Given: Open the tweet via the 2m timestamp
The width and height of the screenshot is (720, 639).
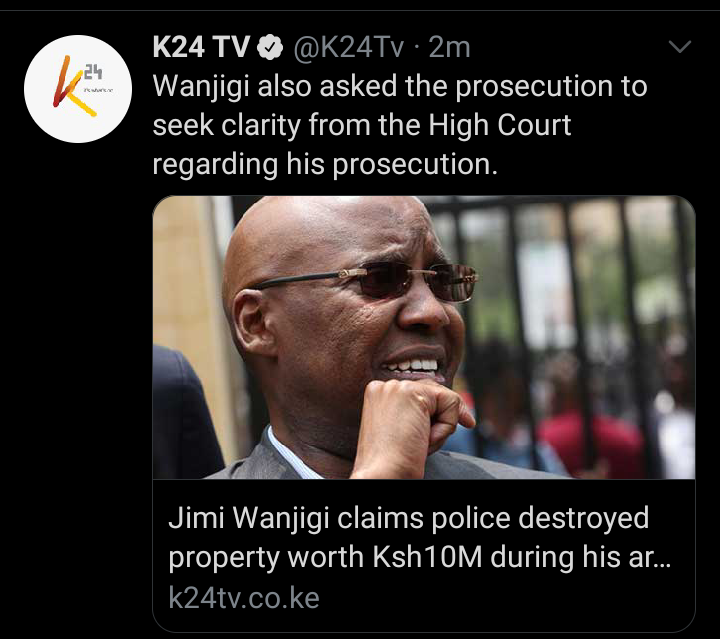Looking at the screenshot, I should [449, 47].
